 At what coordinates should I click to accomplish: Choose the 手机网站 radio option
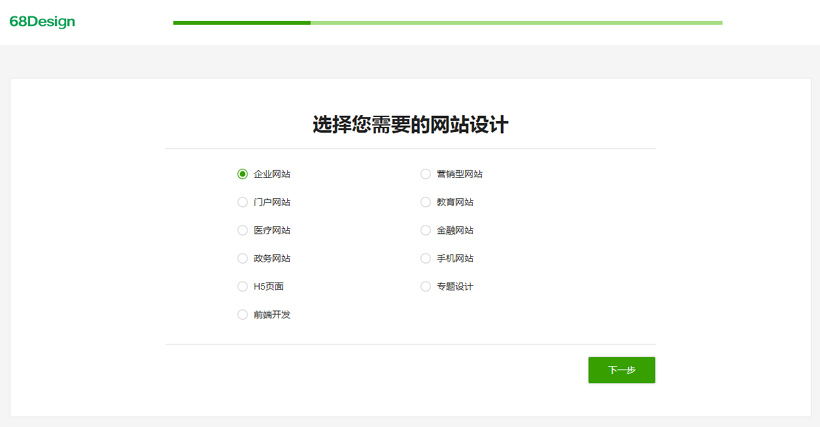[426, 259]
